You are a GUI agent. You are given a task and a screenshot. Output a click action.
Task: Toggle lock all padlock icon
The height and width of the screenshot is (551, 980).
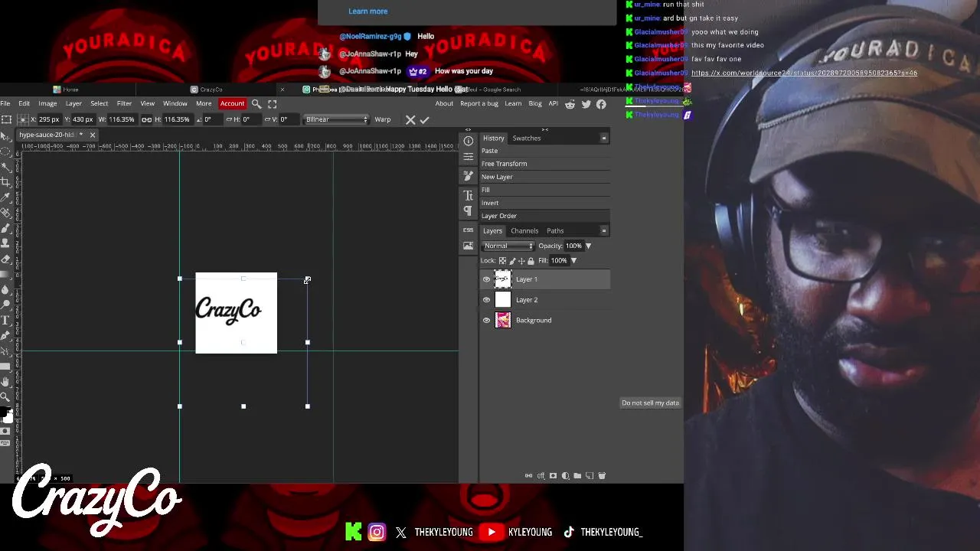click(531, 261)
